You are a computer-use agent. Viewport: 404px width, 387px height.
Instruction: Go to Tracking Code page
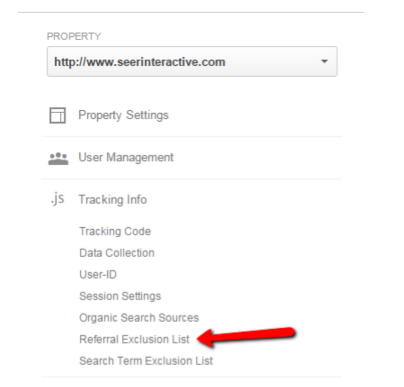click(115, 231)
